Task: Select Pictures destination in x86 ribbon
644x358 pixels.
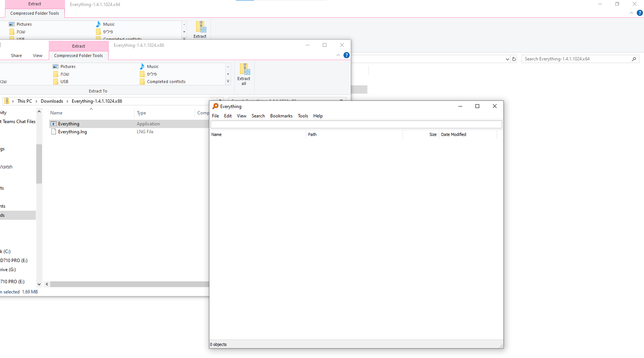Action: (64, 66)
